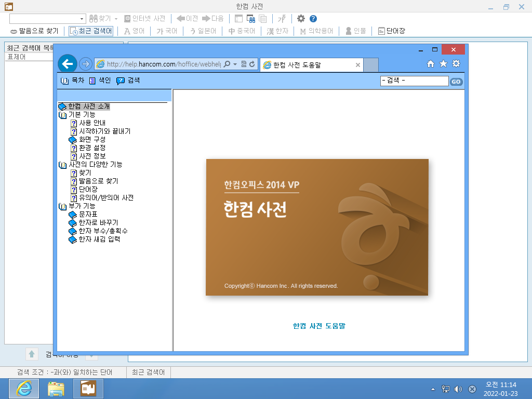Click the 찾기 binoculars button
Viewport: 532px width, 399px height.
[100, 19]
